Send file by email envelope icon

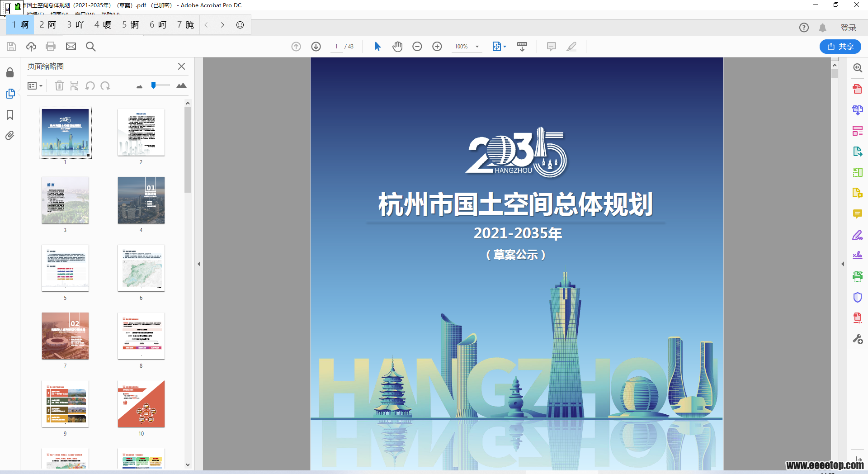click(71, 47)
